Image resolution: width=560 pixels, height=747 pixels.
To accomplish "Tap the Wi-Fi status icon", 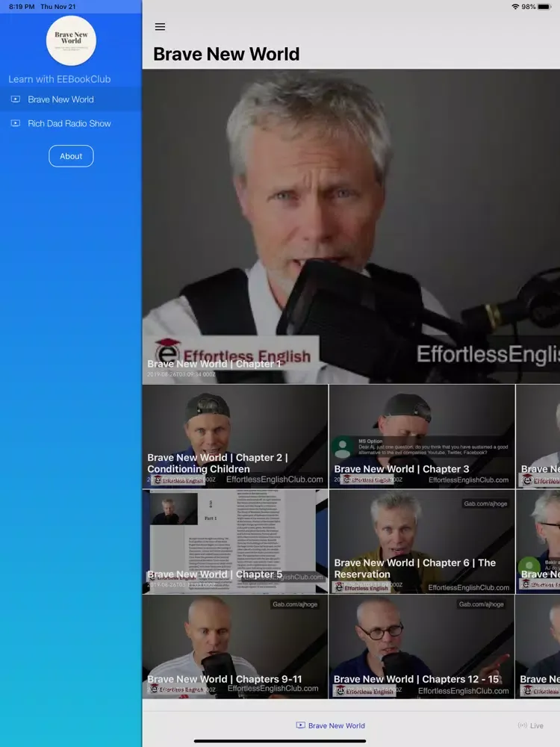I will point(515,7).
